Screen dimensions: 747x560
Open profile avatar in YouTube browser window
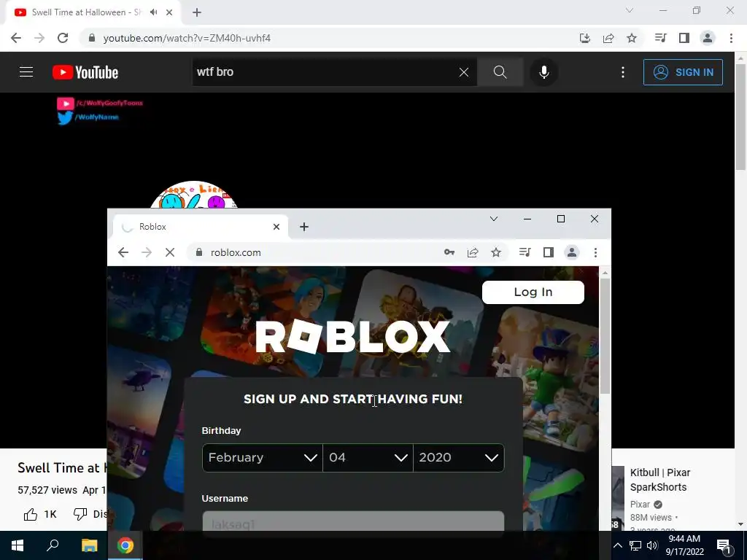(x=708, y=38)
